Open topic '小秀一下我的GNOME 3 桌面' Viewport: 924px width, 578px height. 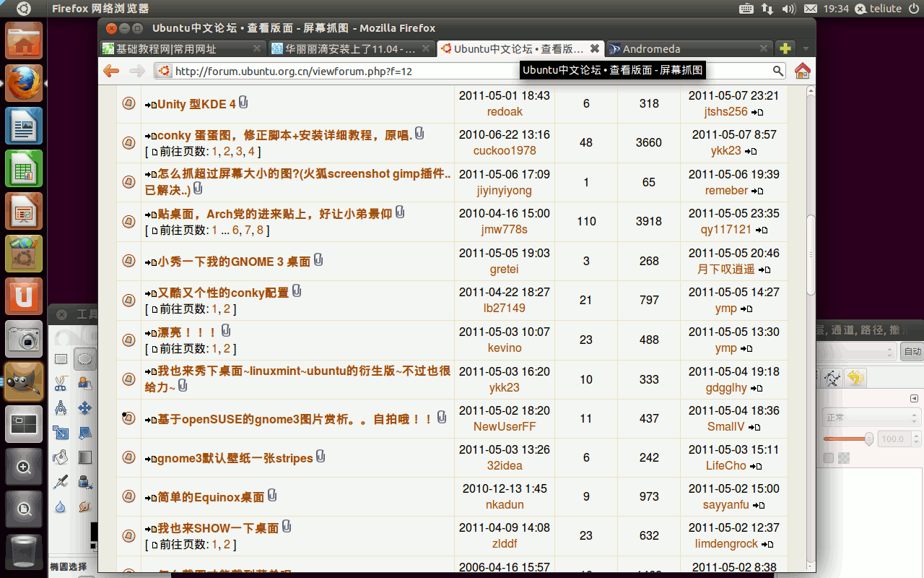coord(234,262)
